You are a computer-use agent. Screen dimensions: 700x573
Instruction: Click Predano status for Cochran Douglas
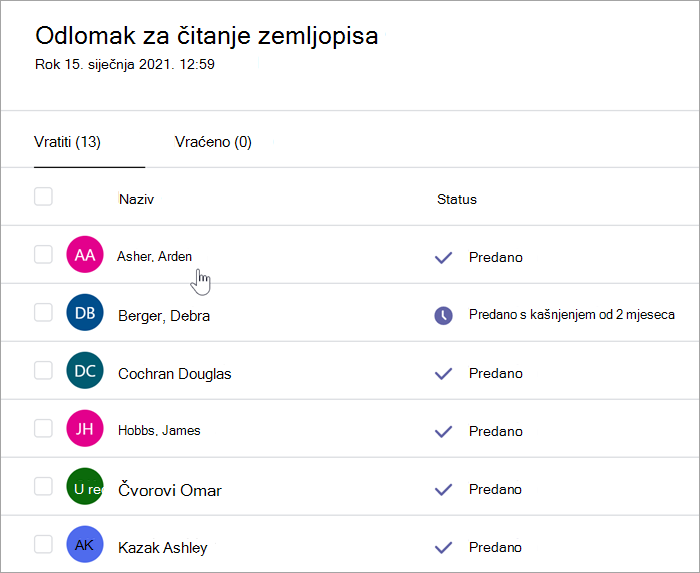(496, 374)
